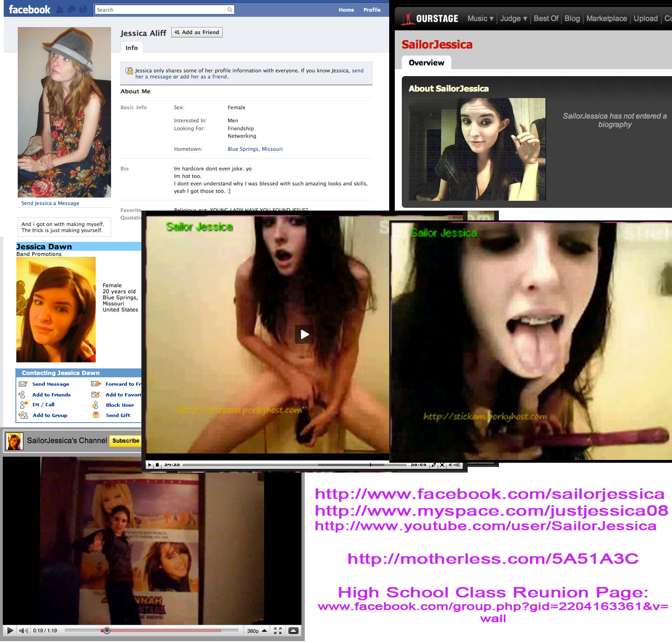The height and width of the screenshot is (643, 672).
Task: Click the Facebook search magnifier icon
Action: point(230,9)
